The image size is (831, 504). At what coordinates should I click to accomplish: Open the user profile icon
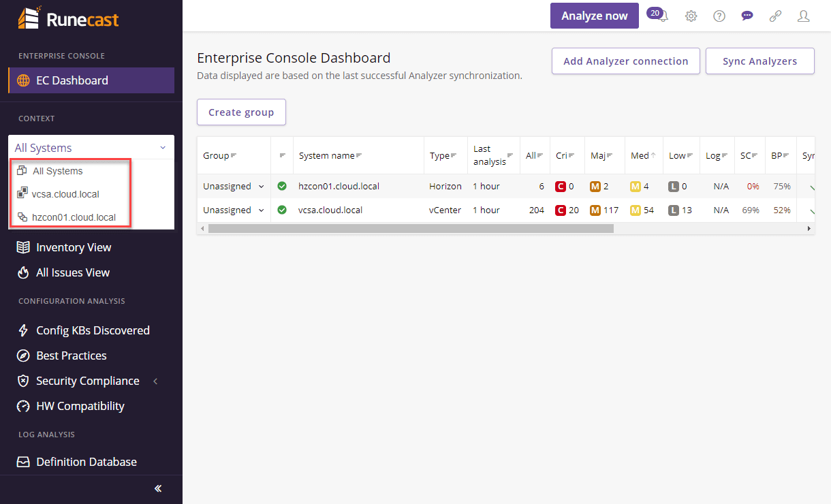click(803, 16)
